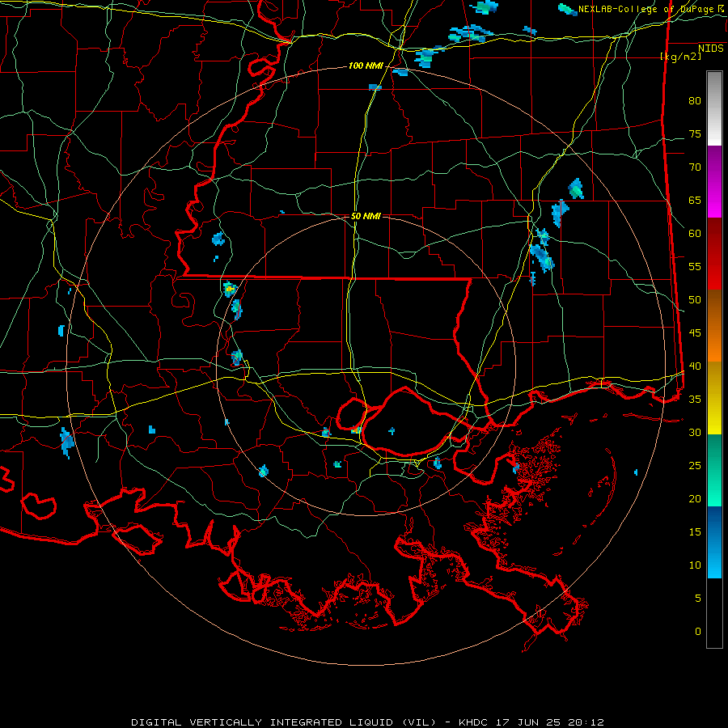Click the legend value 5
The width and height of the screenshot is (728, 728).
698,599
